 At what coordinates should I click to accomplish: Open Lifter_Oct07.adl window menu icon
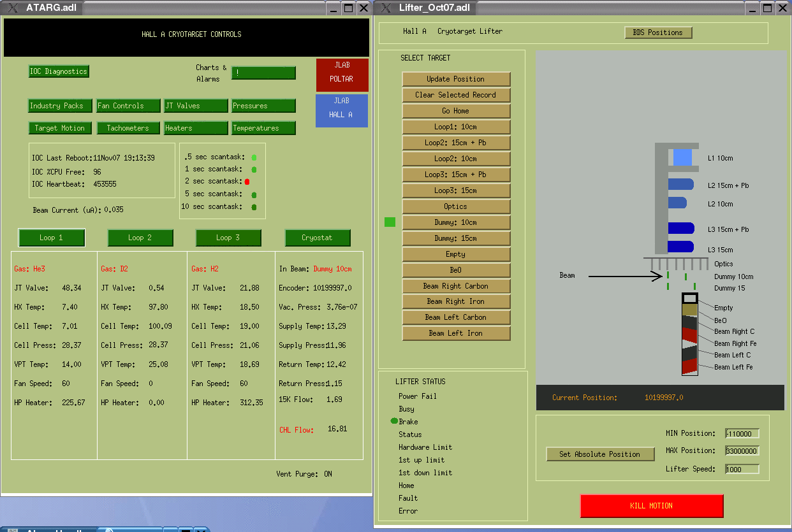coord(387,8)
